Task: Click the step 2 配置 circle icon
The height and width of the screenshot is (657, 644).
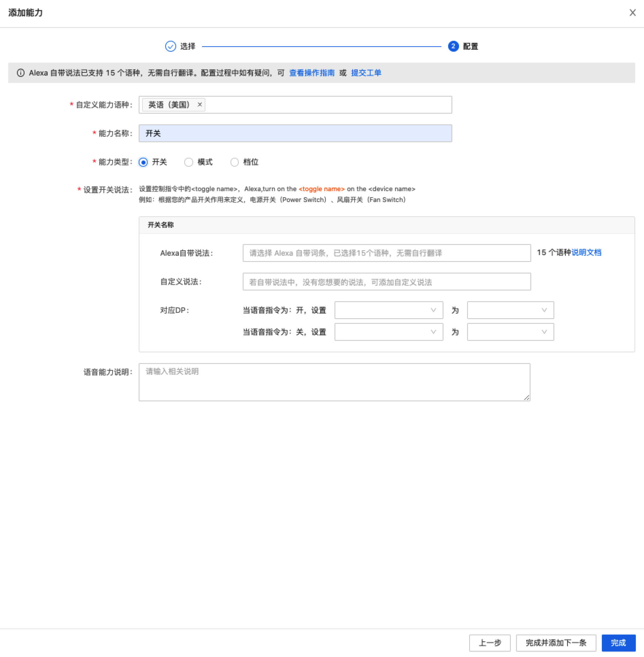Action: tap(453, 46)
